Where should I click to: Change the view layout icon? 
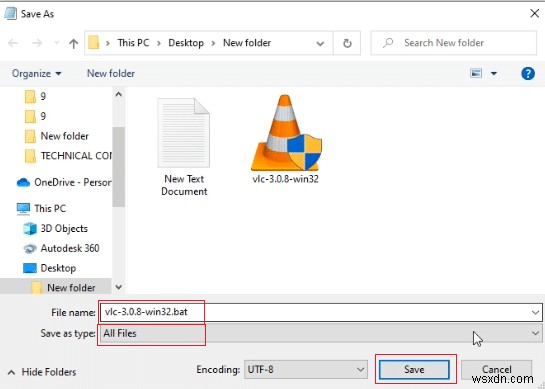pyautogui.click(x=476, y=73)
